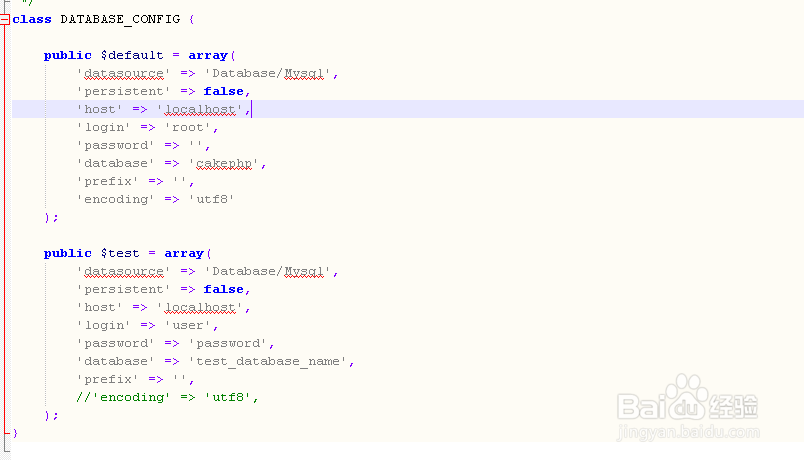Click 'utf8' value in $default array
The width and height of the screenshot is (804, 460).
(x=215, y=199)
